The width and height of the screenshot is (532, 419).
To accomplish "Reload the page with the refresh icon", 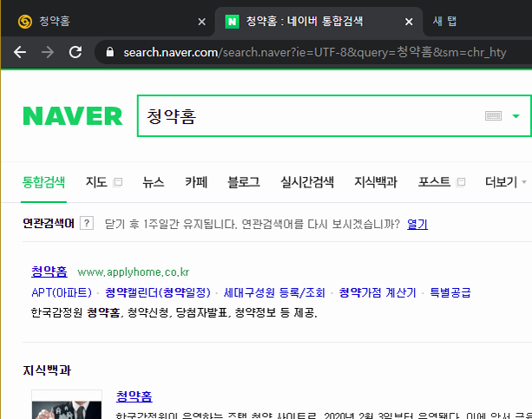I will point(76,52).
